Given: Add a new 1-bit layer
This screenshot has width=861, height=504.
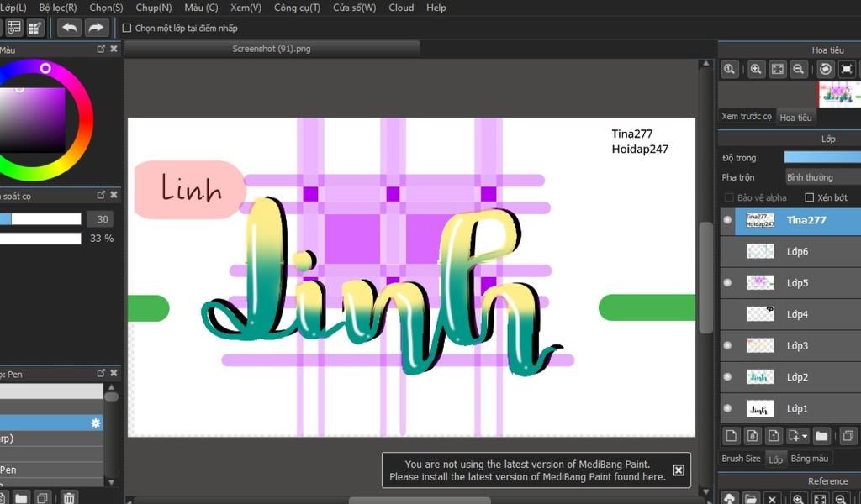Looking at the screenshot, I should click(774, 436).
